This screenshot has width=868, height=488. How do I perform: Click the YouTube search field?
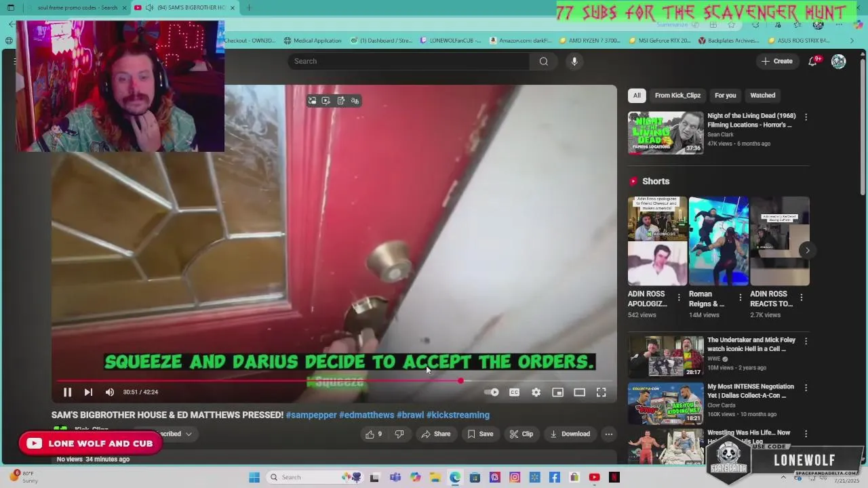point(409,61)
